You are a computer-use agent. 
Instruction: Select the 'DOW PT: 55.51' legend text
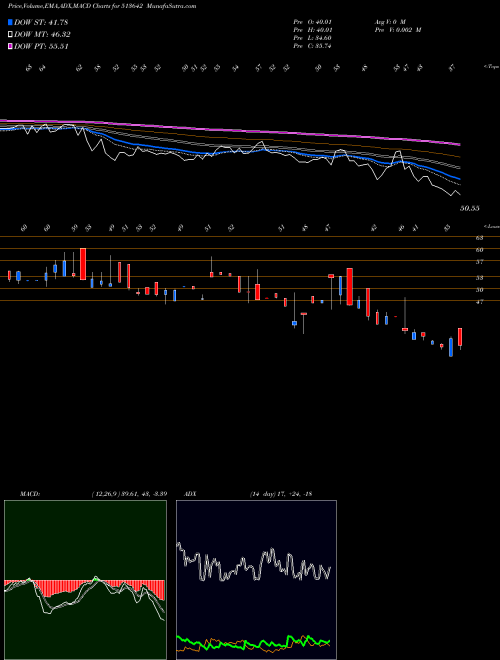(x=41, y=46)
